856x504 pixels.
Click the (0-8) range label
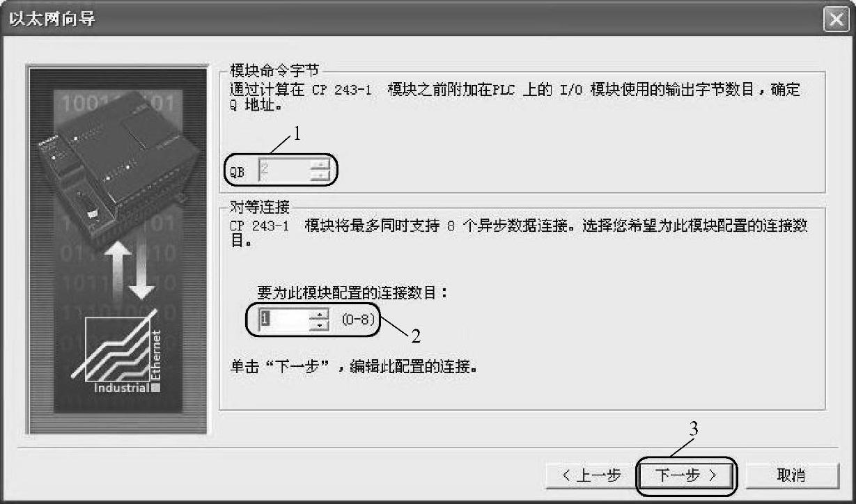(358, 321)
